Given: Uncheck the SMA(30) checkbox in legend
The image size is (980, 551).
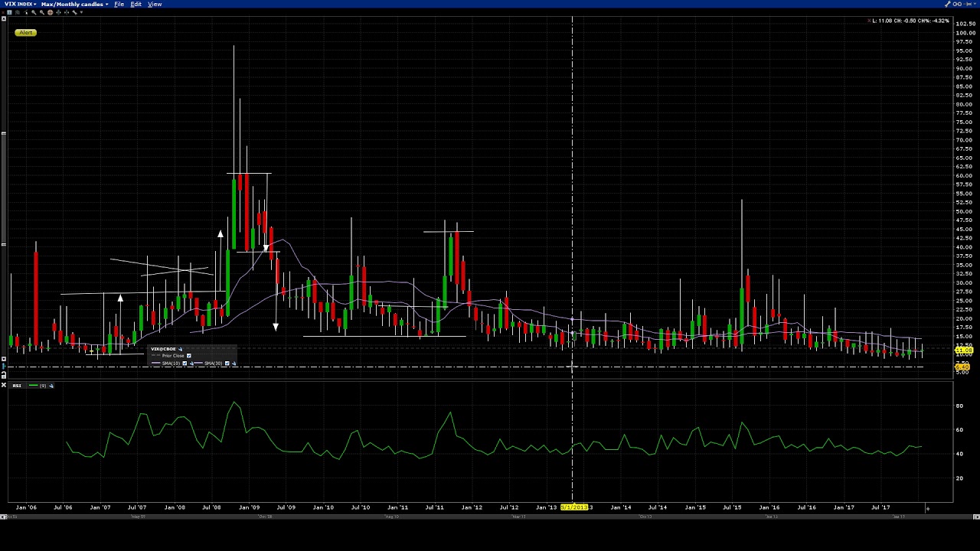Looking at the screenshot, I should pos(227,364).
